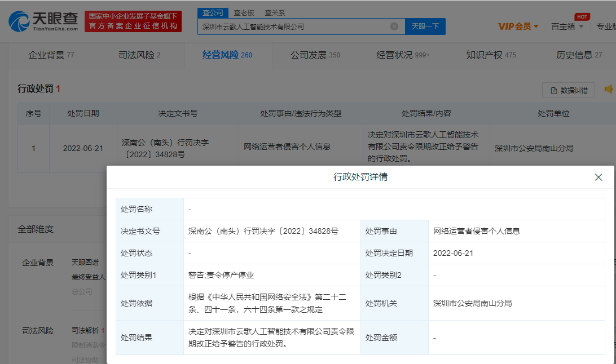Click the 决定文书号 column header

pos(178,114)
